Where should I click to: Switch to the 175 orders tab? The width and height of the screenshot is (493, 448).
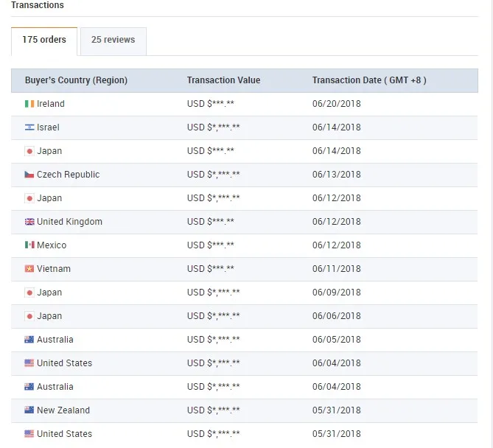(44, 41)
